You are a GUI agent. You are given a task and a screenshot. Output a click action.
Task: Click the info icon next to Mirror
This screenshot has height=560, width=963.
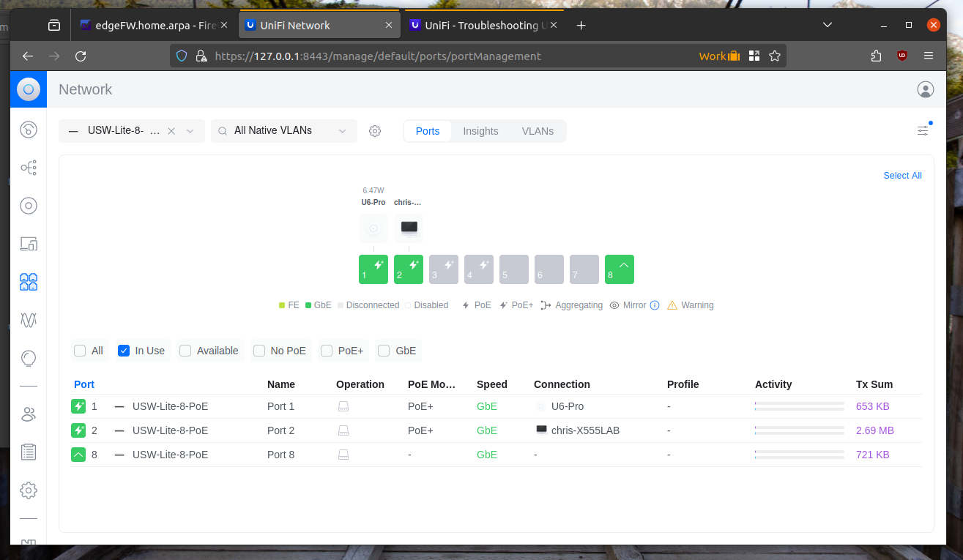pos(655,305)
